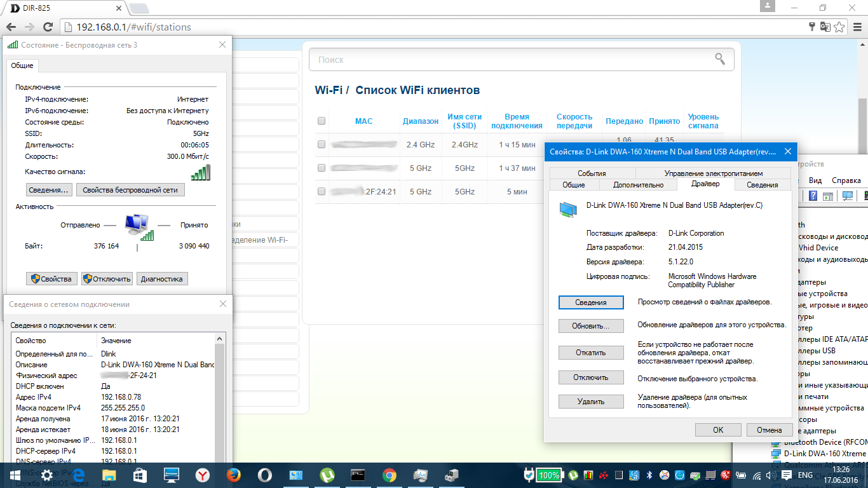Open Windows Start menu
The height and width of the screenshot is (488, 868).
tap(15, 475)
